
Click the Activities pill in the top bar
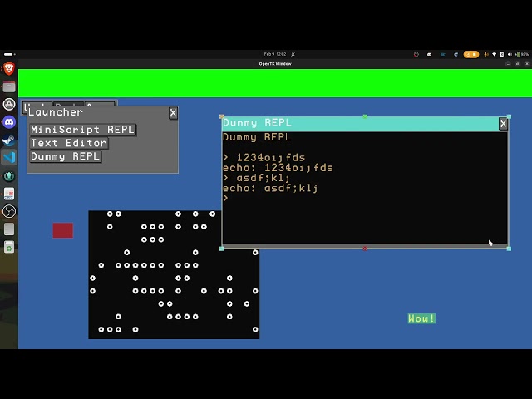pos(9,54)
